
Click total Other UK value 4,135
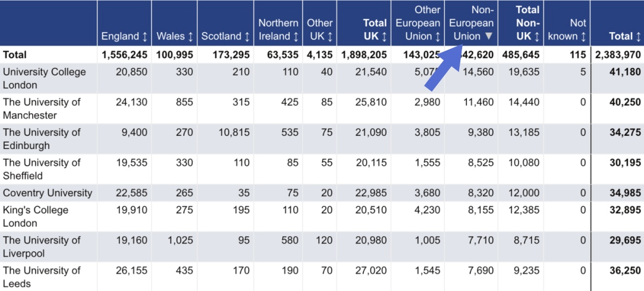coord(320,55)
